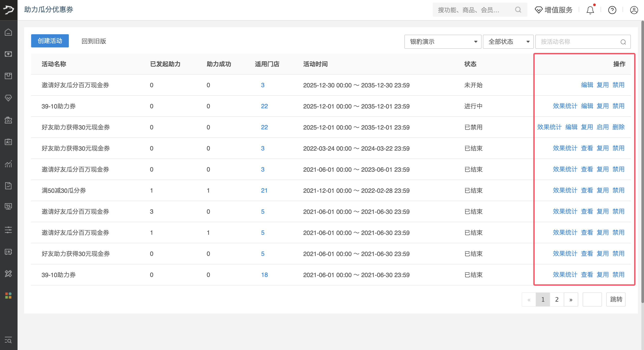Click the diamond membership sidebar icon

tap(9, 98)
